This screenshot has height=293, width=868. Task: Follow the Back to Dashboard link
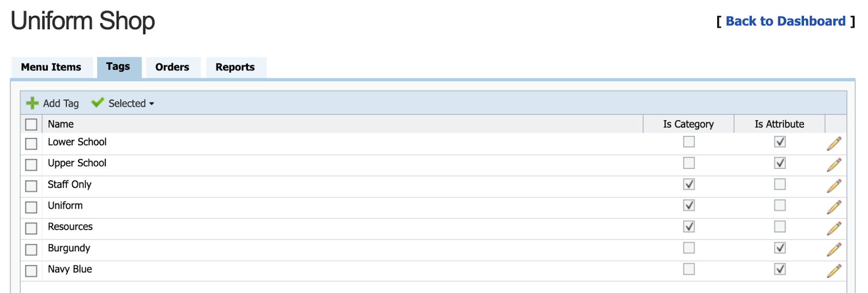point(785,21)
